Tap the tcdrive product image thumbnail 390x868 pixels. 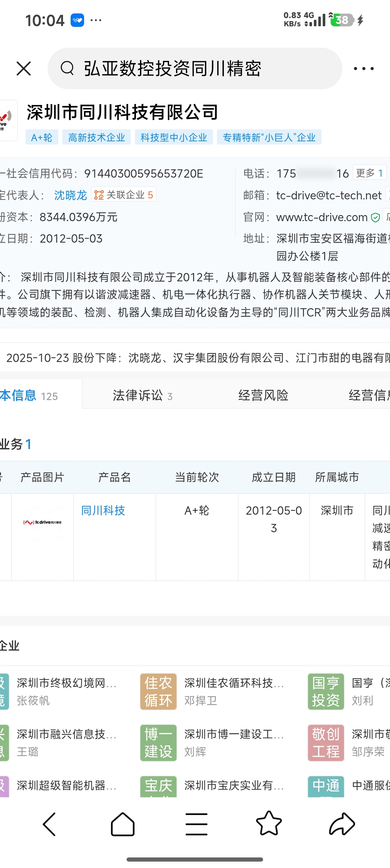pos(43,522)
